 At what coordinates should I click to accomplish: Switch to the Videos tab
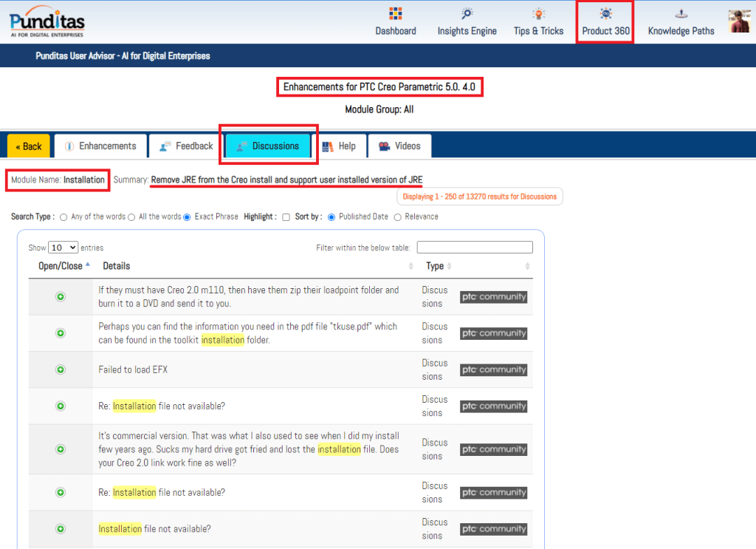click(x=399, y=146)
